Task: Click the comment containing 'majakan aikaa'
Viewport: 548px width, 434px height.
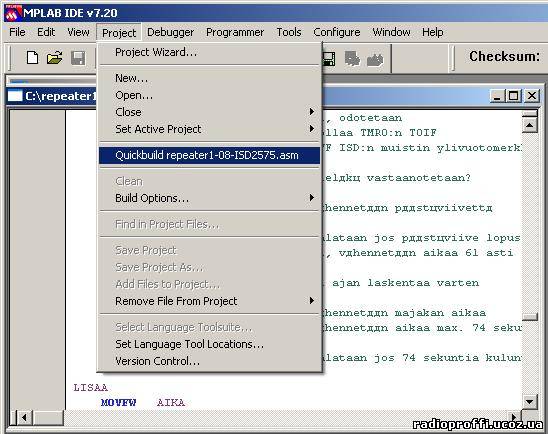Action: [x=404, y=313]
